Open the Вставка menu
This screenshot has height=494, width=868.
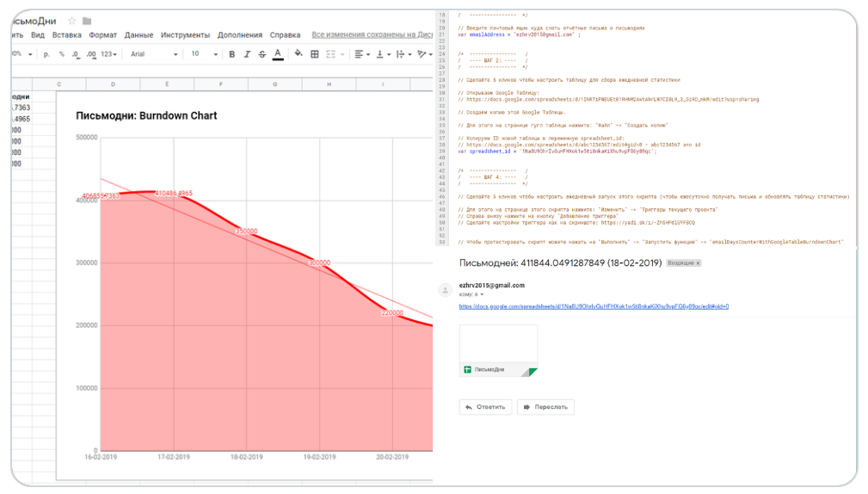point(67,35)
